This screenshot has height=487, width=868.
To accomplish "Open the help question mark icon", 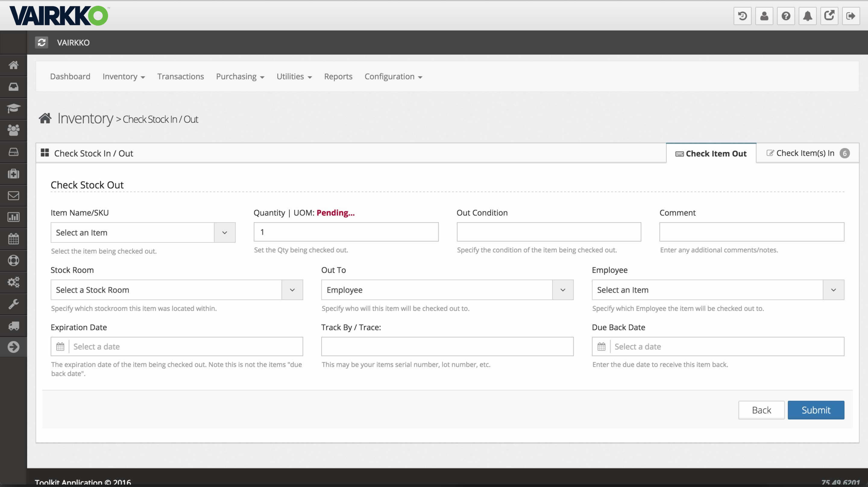I will (786, 16).
